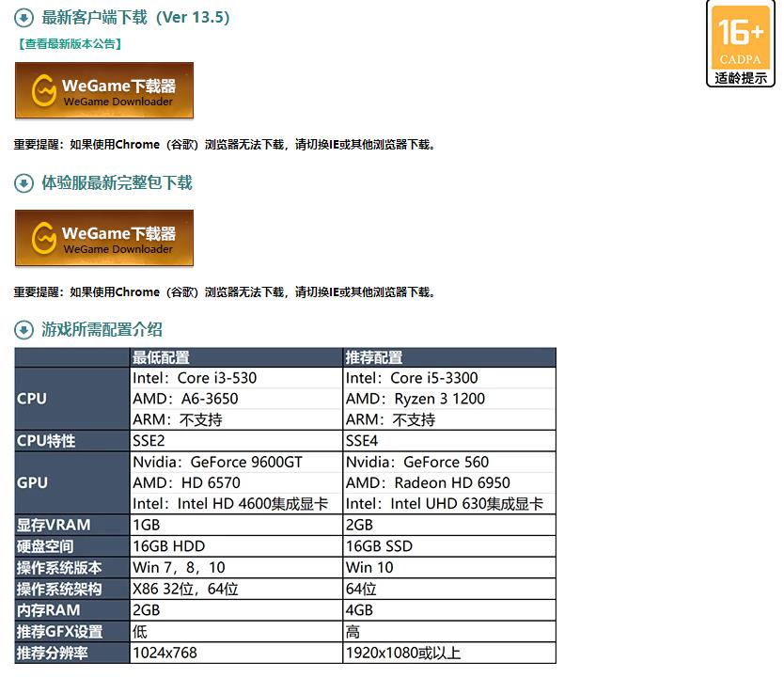The width and height of the screenshot is (784, 693).
Task: Click the second WeGame下载器 download button
Action: [103, 238]
